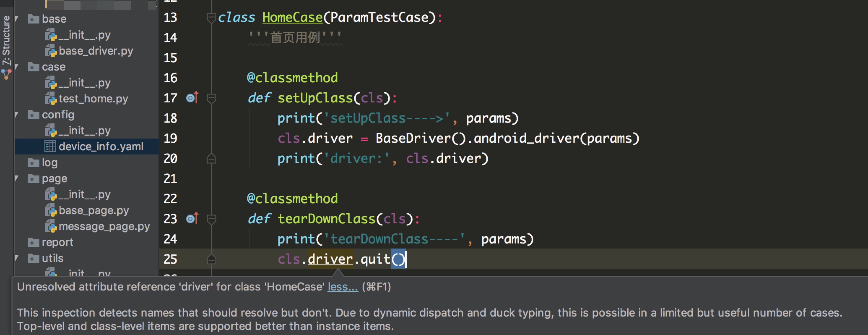Viewport: 868px width, 335px height.
Task: Collapse the case folder arrow
Action: point(17,67)
